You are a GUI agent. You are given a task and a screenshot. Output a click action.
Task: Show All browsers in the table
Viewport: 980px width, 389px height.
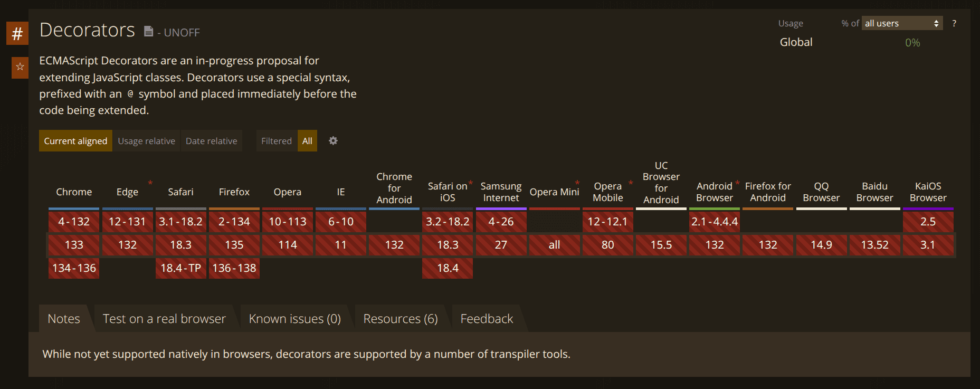tap(307, 141)
